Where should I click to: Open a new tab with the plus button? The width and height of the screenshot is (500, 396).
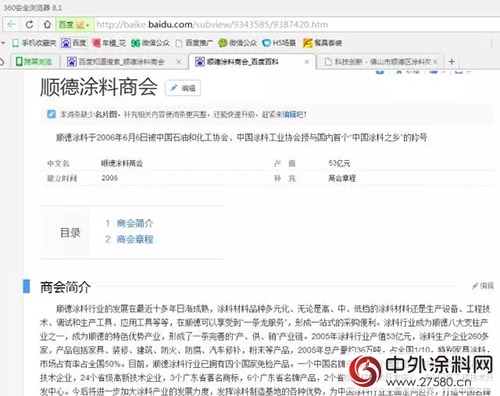[x=452, y=62]
